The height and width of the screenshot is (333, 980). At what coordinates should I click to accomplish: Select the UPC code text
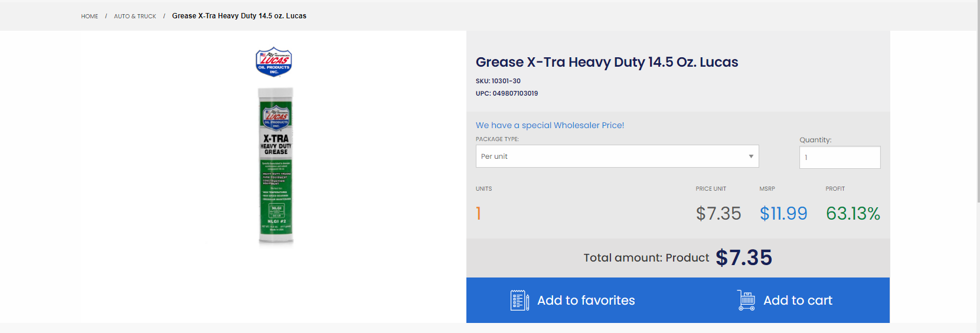pyautogui.click(x=507, y=93)
